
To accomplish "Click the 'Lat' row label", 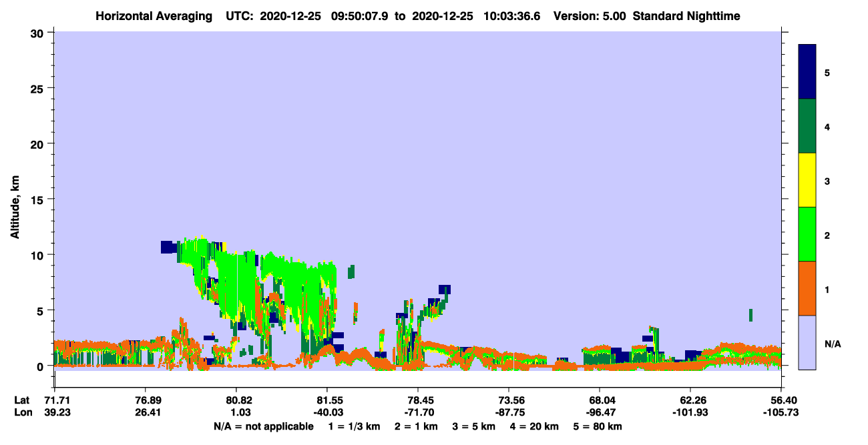I will (x=21, y=400).
